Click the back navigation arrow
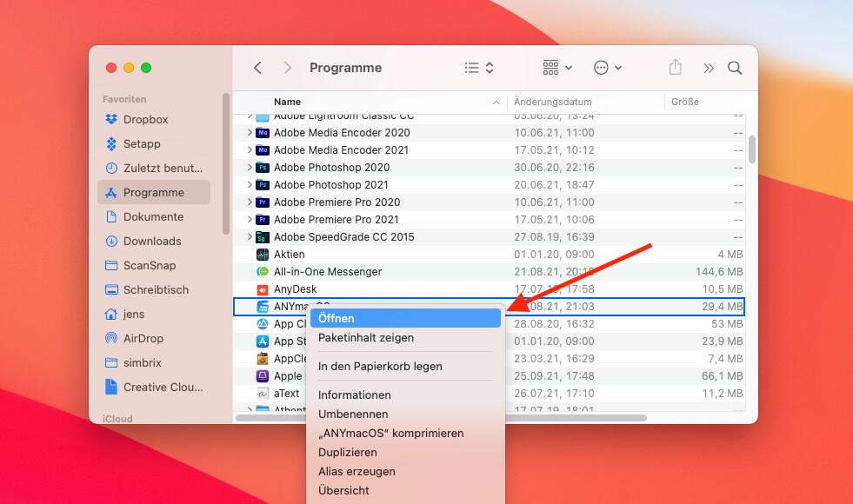Image resolution: width=853 pixels, height=504 pixels. (x=258, y=68)
